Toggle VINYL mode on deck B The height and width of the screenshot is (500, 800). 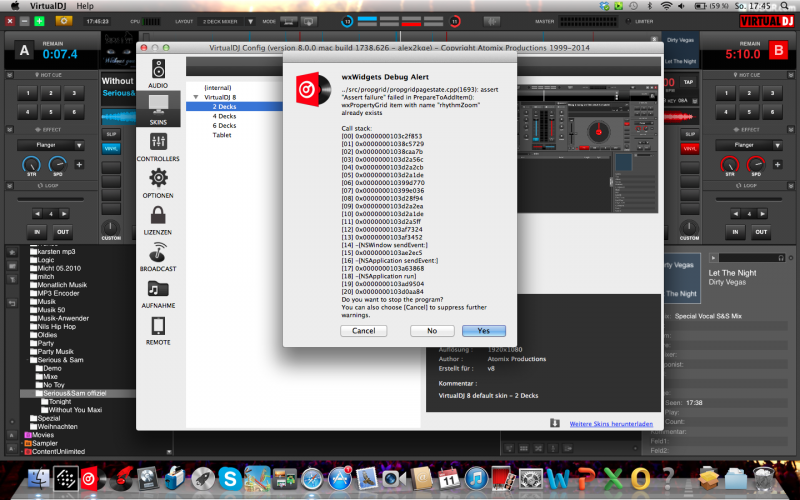(x=690, y=148)
